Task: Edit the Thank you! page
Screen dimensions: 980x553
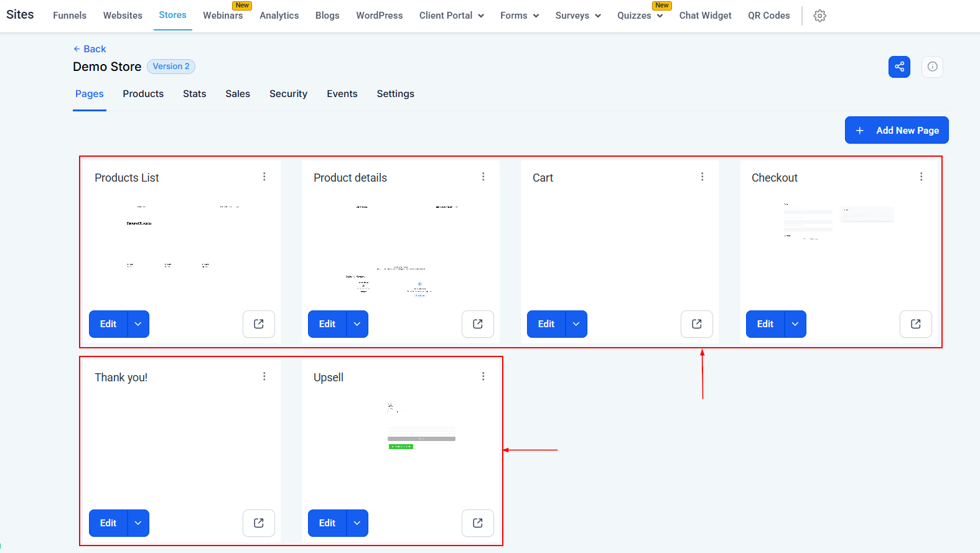Action: tap(108, 523)
